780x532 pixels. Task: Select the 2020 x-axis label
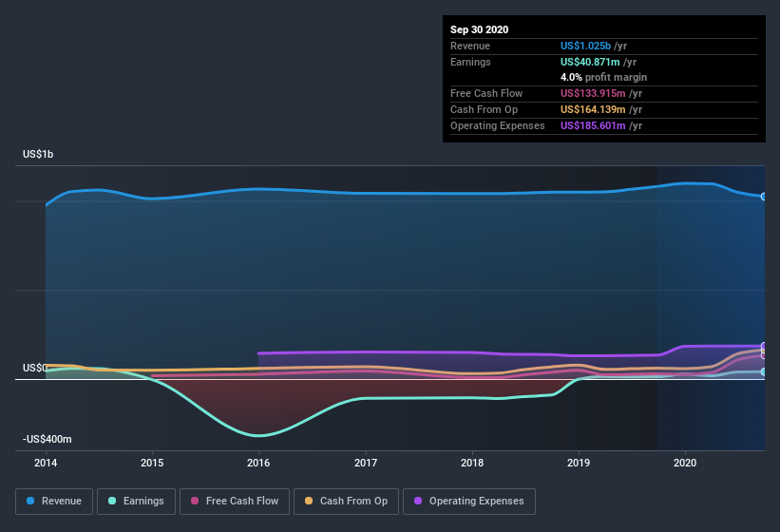685,463
